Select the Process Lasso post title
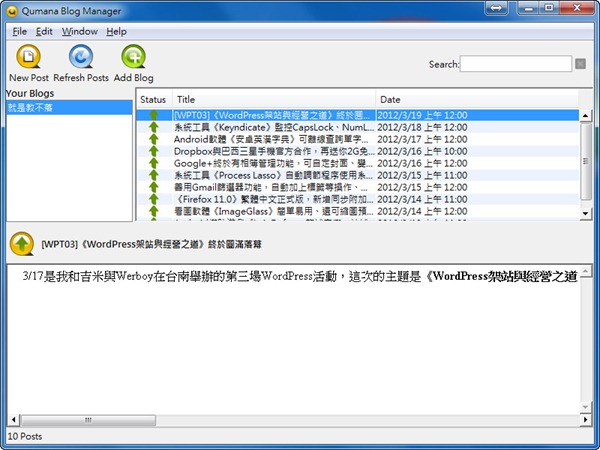The width and height of the screenshot is (600, 450). (x=273, y=175)
